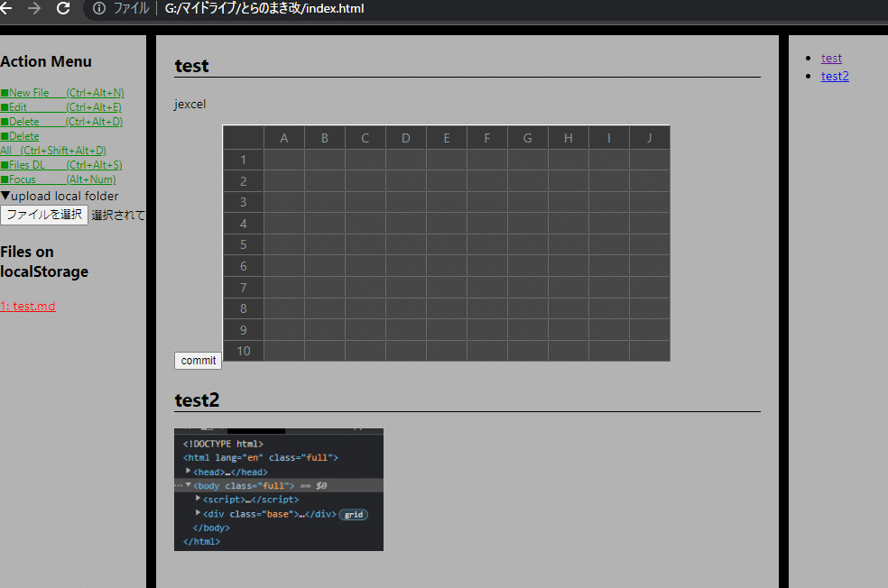
Task: Select row 6 header in spreadsheet
Action: (x=244, y=266)
